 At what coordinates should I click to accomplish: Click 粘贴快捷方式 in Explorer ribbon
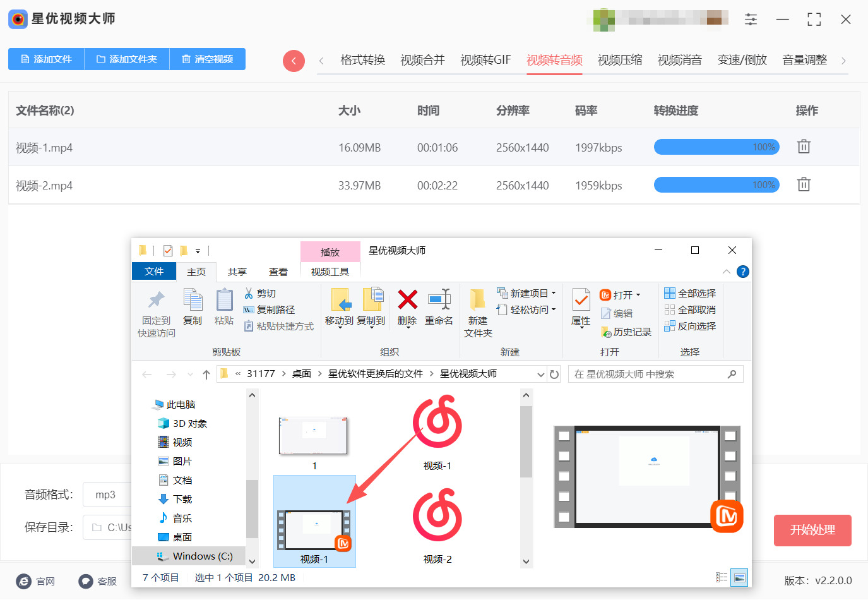coord(279,327)
